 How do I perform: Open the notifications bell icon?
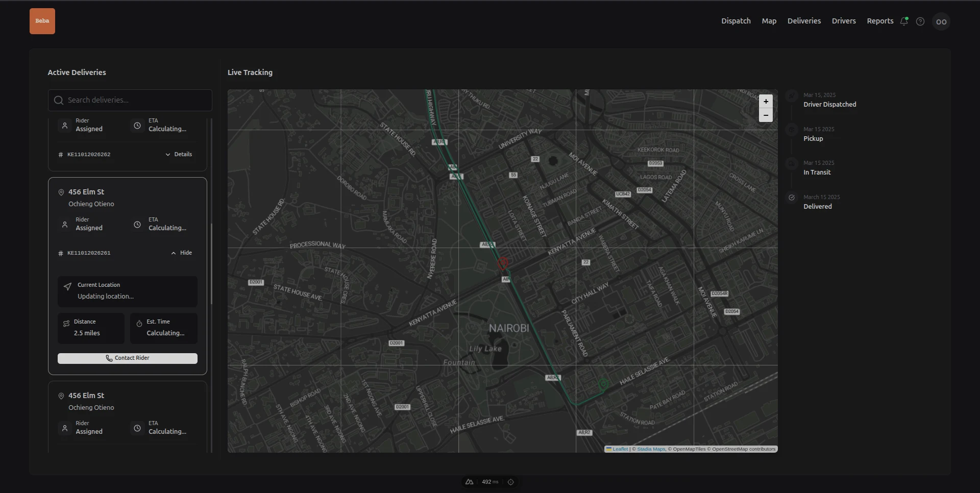[904, 21]
